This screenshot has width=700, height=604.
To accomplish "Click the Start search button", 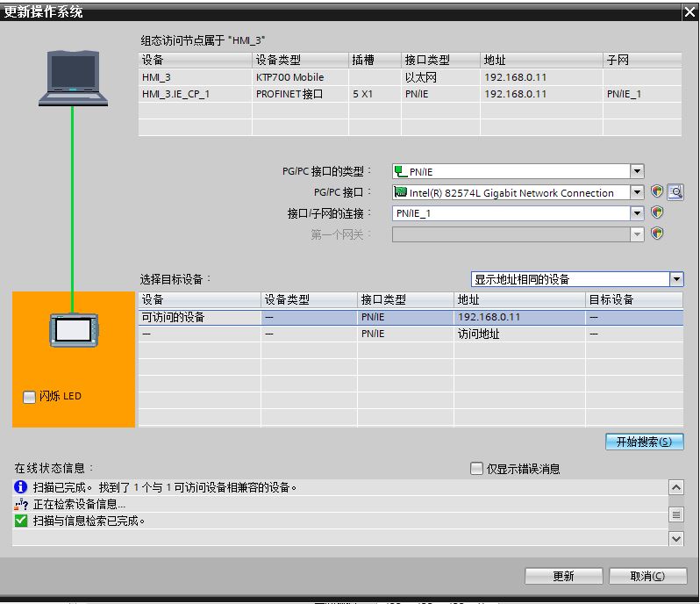I will coord(644,442).
